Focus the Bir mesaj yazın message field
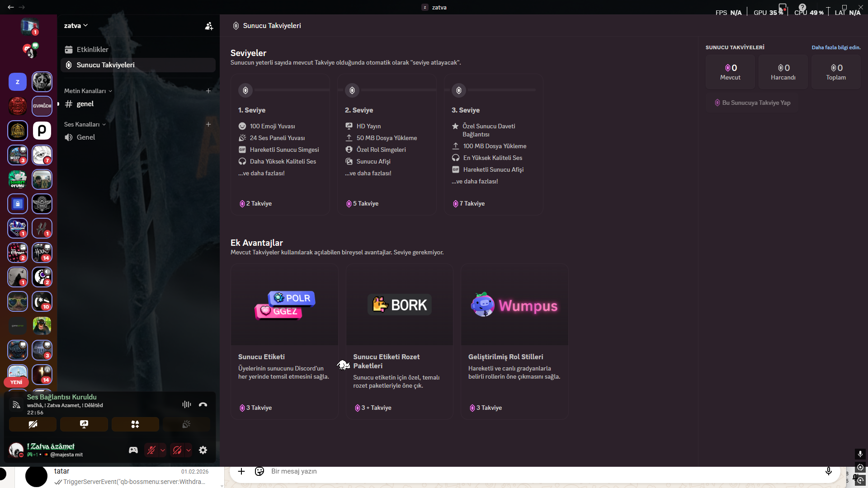Image resolution: width=868 pixels, height=488 pixels. [x=542, y=471]
